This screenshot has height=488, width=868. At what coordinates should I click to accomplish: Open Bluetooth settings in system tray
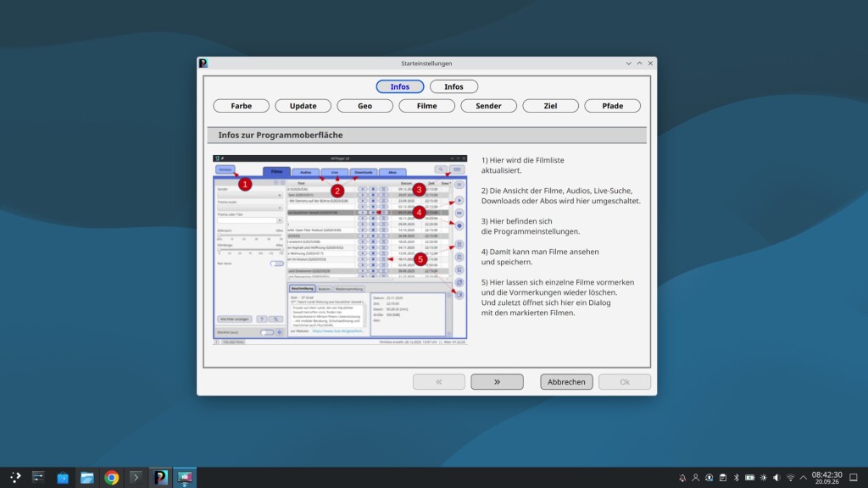click(737, 478)
